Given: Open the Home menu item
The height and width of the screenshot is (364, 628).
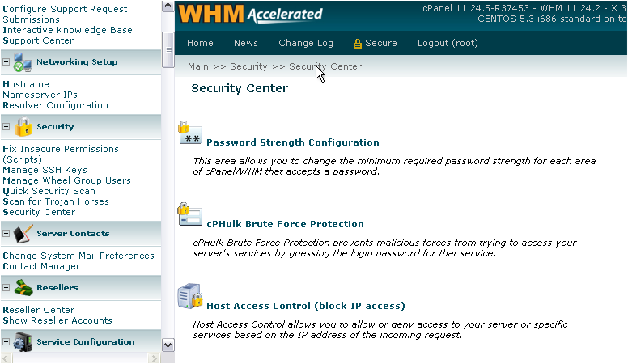Looking at the screenshot, I should [200, 43].
